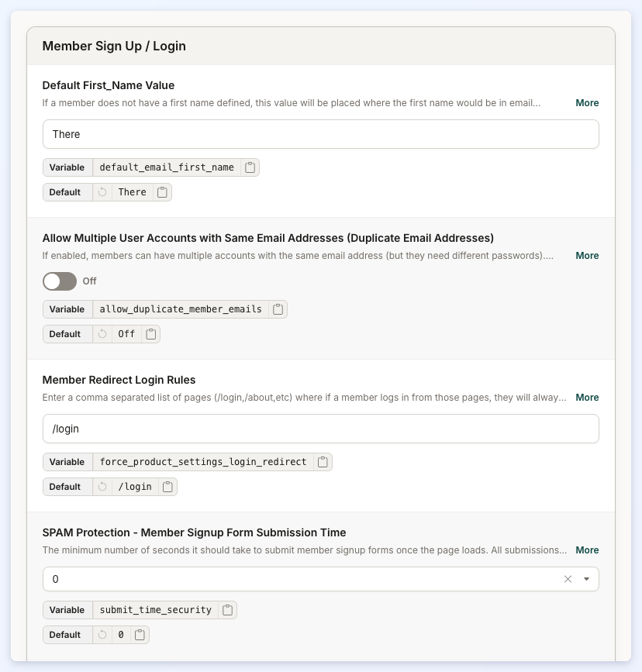Copy the default value 0
Screen dimensions: 642x672
pyautogui.click(x=140, y=635)
